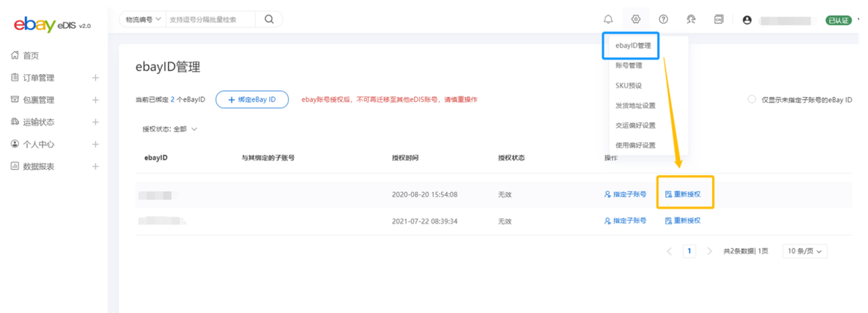Click the home icon beside 首页

click(x=15, y=55)
